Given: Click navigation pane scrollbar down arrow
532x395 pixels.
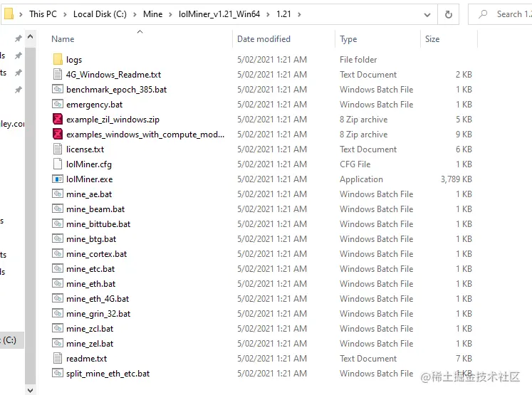Looking at the screenshot, I should coord(30,390).
